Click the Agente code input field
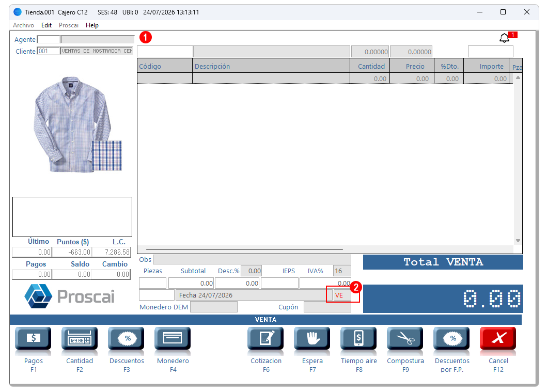547x392 pixels. tap(49, 39)
